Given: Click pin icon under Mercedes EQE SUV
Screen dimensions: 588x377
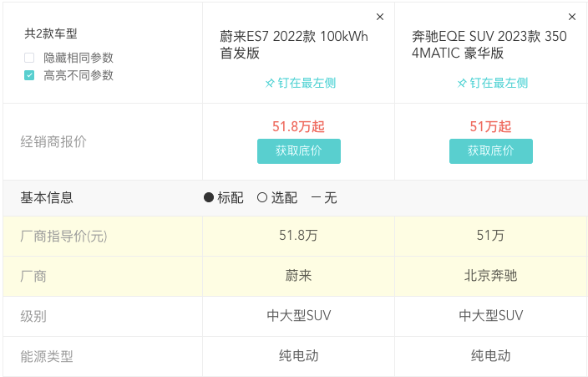Looking at the screenshot, I should [x=462, y=84].
